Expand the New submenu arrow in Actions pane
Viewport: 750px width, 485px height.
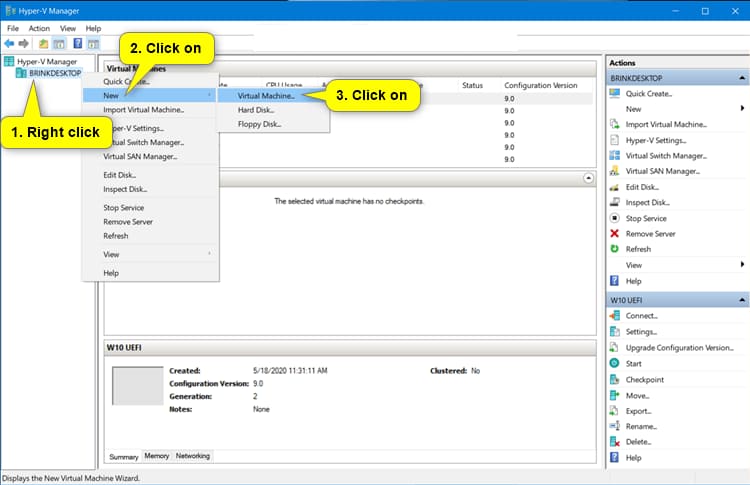pyautogui.click(x=742, y=108)
